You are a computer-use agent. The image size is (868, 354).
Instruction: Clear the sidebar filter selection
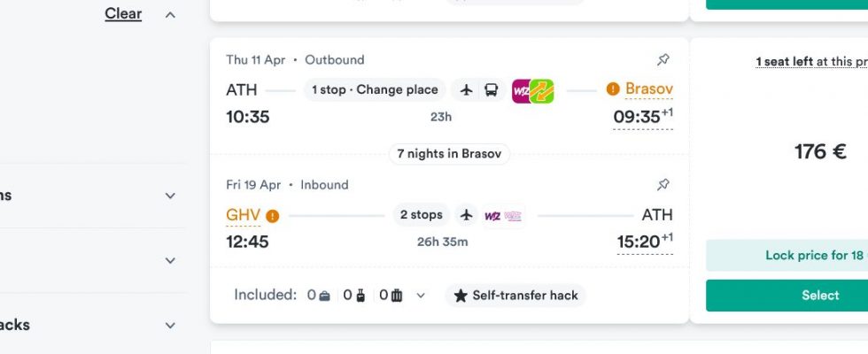123,14
